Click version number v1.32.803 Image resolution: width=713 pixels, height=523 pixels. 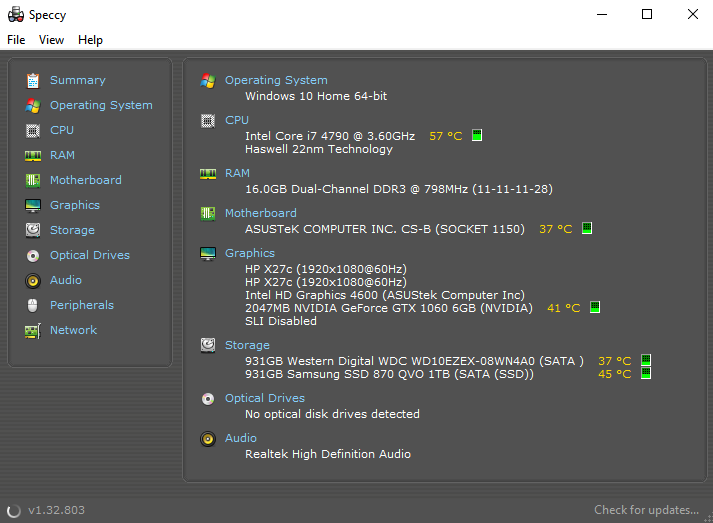coord(56,510)
